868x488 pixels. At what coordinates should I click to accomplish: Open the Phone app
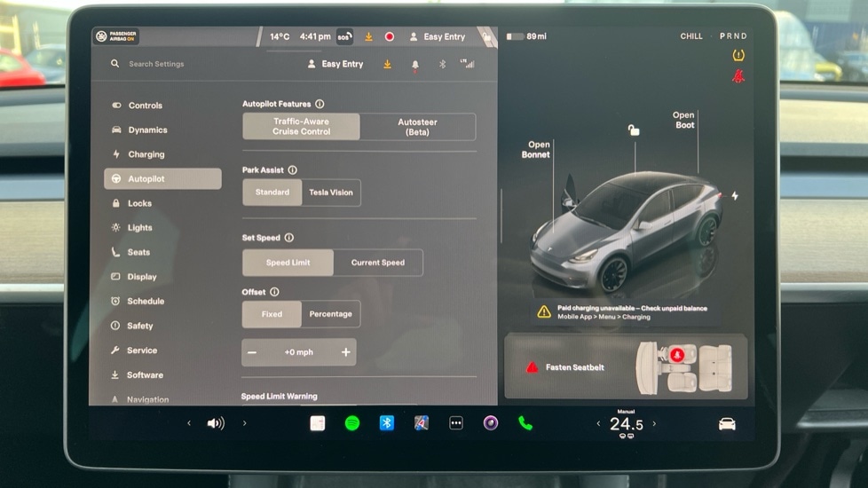click(525, 423)
